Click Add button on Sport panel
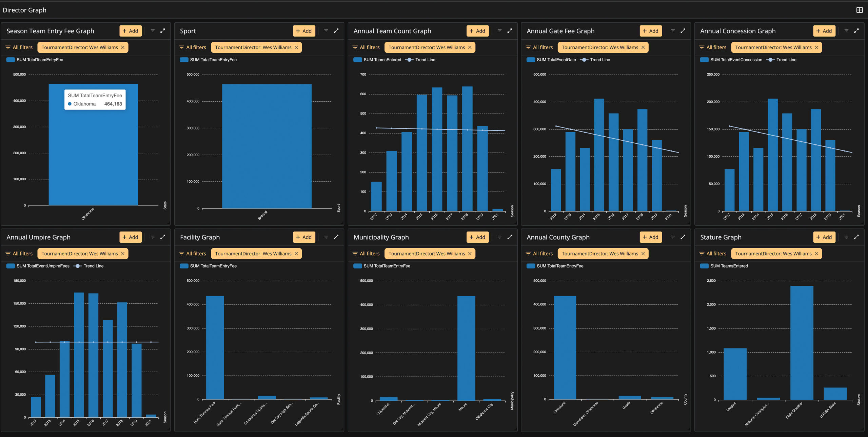This screenshot has width=868, height=437. (304, 31)
